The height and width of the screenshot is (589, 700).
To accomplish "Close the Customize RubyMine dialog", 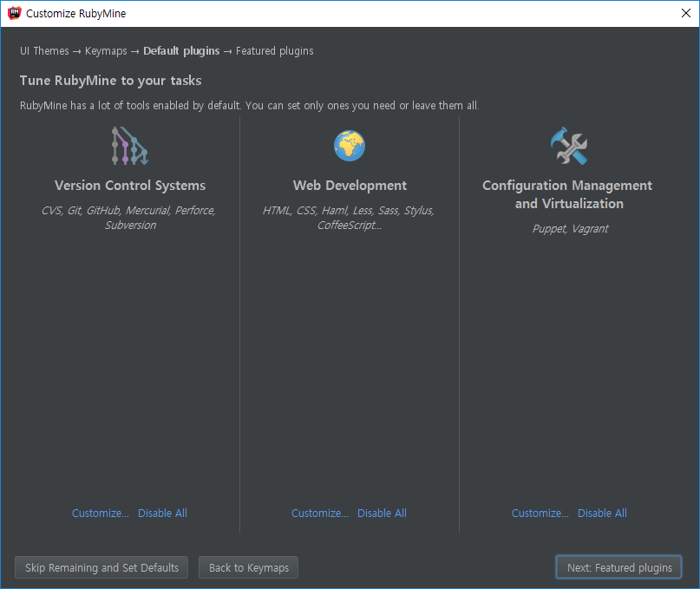I will point(686,13).
